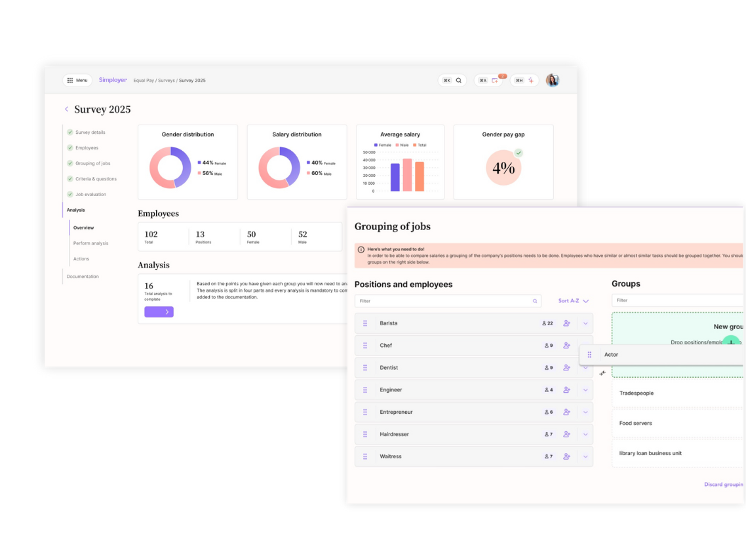Screen dimensions: 746x560
Task: Click the sparkle AI assistant icon
Action: pos(531,81)
